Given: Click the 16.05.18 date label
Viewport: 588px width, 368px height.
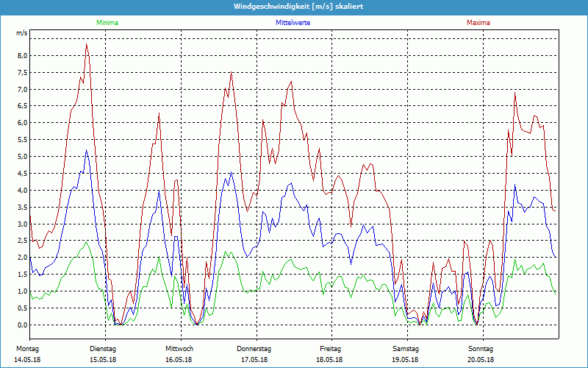Looking at the screenshot, I should tap(179, 360).
